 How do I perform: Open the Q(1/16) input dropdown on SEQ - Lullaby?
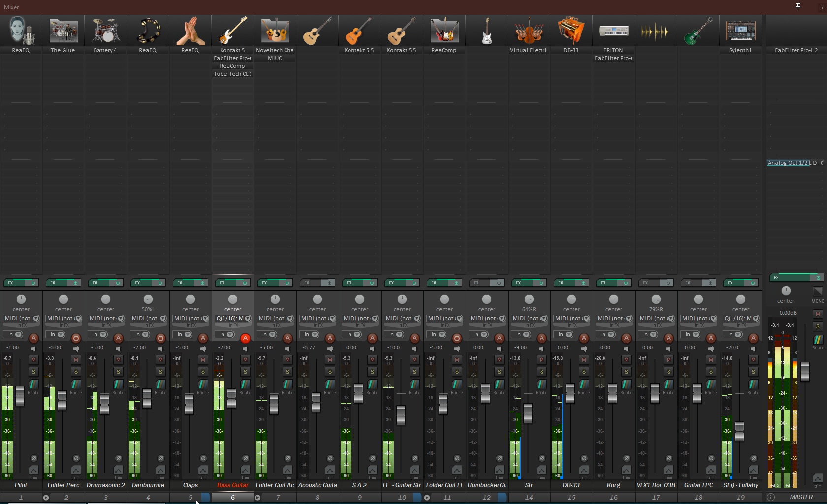click(741, 318)
